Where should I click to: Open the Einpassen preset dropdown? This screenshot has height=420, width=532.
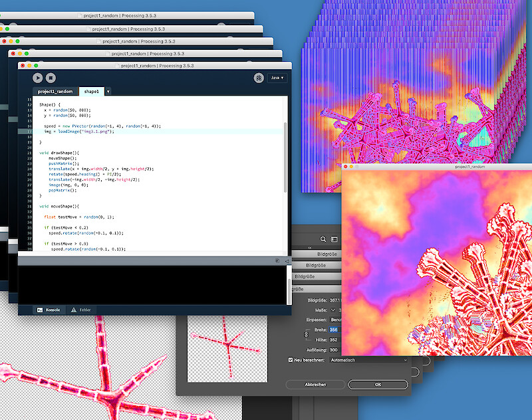point(336,320)
